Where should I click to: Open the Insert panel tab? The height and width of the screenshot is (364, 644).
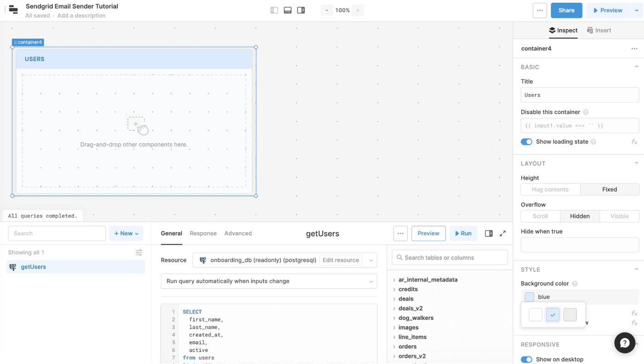click(599, 30)
